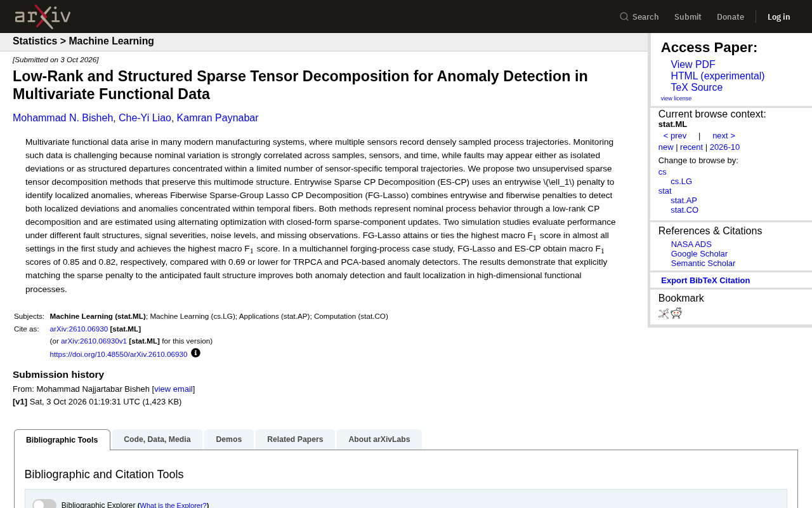Open the NASA ADS reference link
Screen dimensions: 812x508
pyautogui.click(x=691, y=244)
